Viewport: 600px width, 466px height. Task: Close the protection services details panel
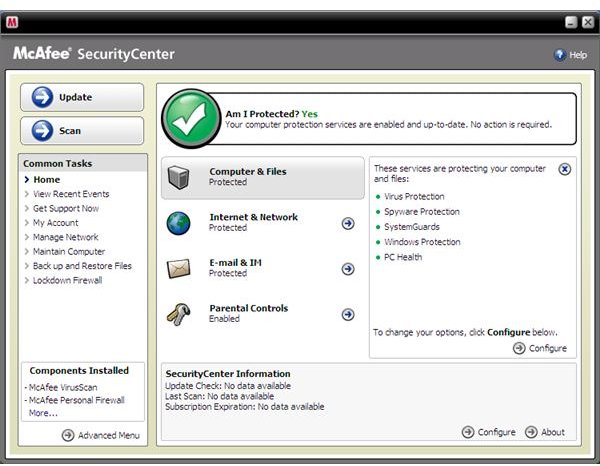pyautogui.click(x=565, y=169)
